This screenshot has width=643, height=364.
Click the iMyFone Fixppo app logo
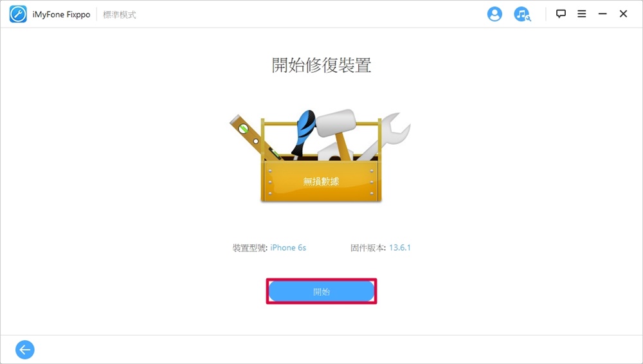(x=18, y=14)
